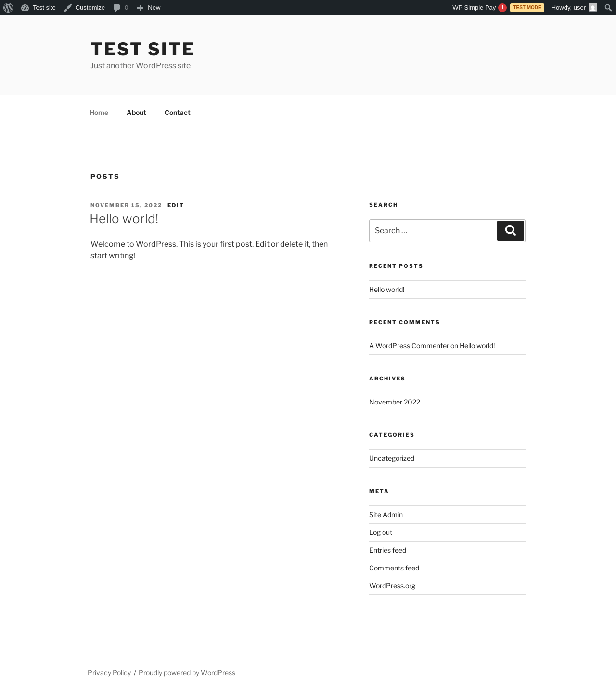Open the admin bar search magnifier

tap(608, 8)
